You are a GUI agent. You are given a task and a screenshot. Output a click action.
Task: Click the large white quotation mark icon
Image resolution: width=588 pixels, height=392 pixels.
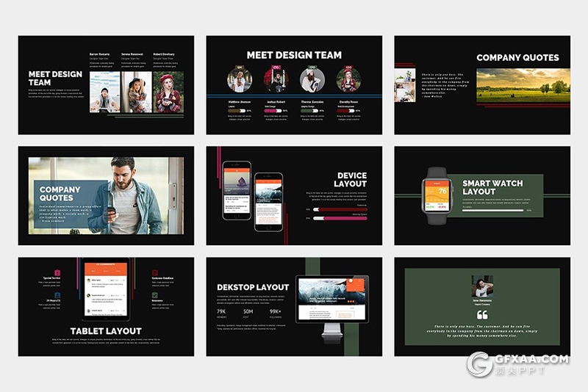coord(482,314)
